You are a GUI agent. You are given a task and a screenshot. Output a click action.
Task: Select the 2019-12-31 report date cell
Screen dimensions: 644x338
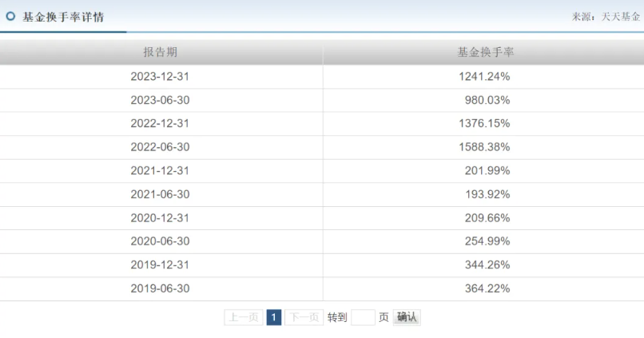pyautogui.click(x=160, y=265)
